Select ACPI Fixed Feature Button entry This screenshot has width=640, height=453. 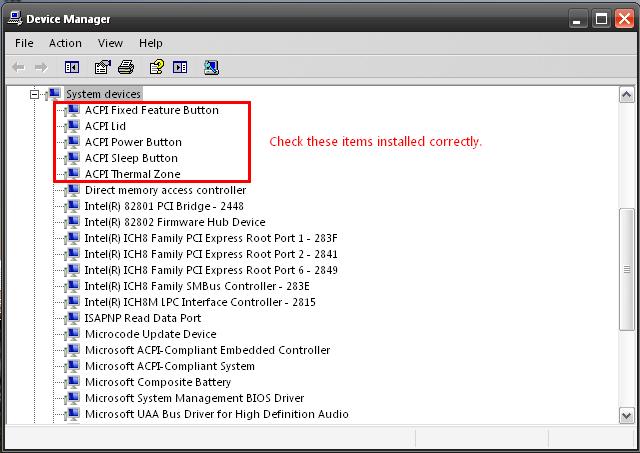tap(152, 110)
